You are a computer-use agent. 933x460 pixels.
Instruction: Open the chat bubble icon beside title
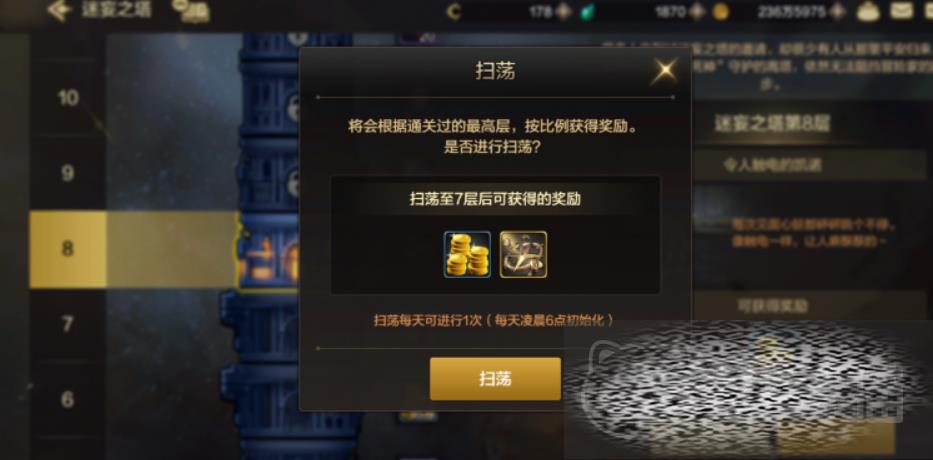point(190,11)
